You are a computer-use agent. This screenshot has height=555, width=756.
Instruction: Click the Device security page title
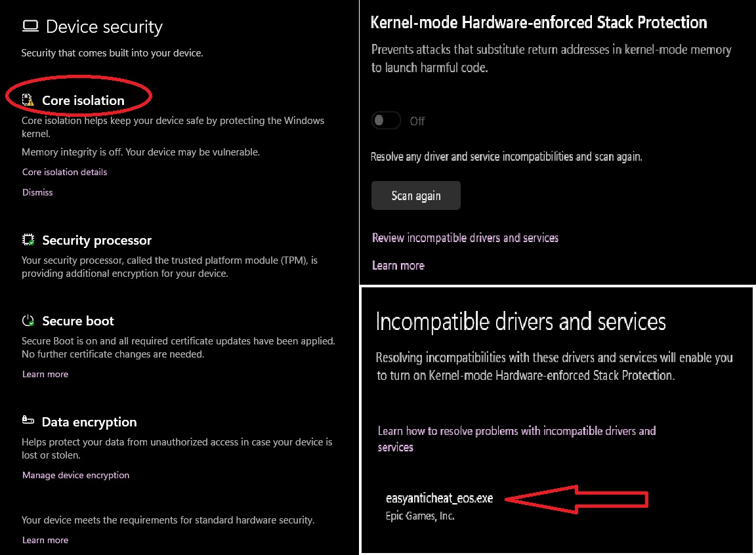pos(104,27)
